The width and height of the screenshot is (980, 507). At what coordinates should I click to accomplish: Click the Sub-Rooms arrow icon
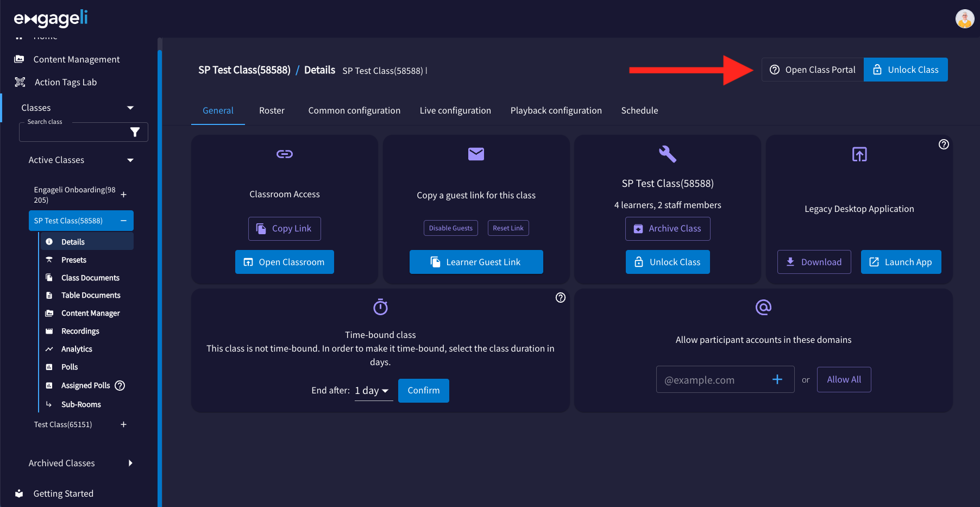coord(49,404)
